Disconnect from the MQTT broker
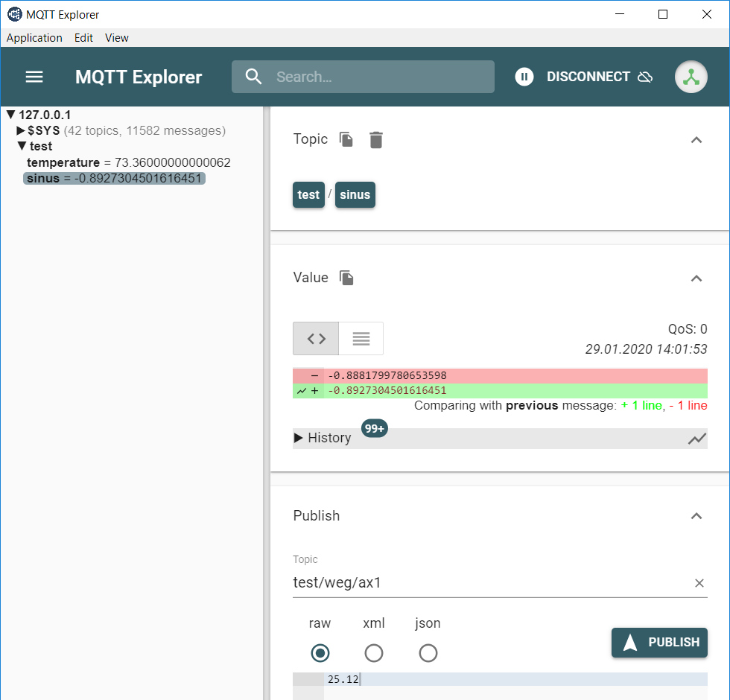This screenshot has height=700, width=730. [600, 77]
